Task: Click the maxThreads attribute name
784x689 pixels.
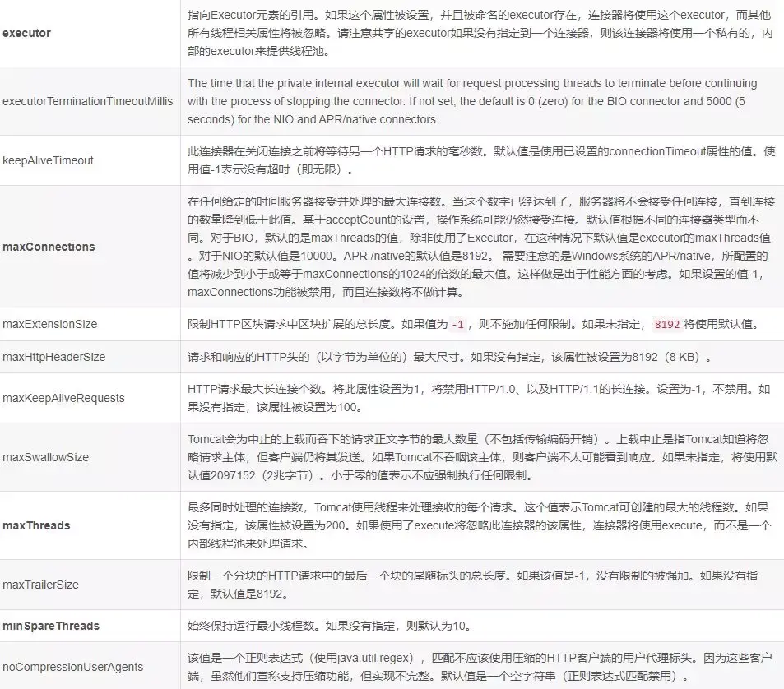Action: click(36, 525)
